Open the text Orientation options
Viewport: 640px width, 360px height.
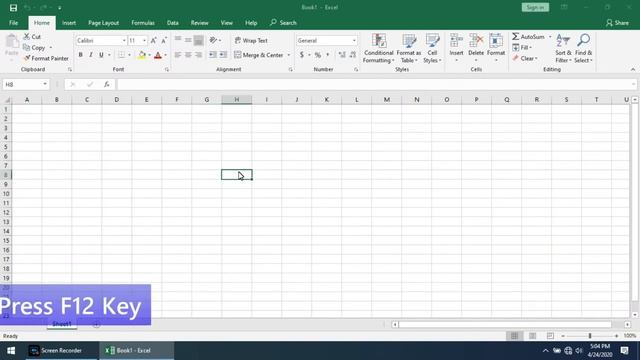point(215,40)
